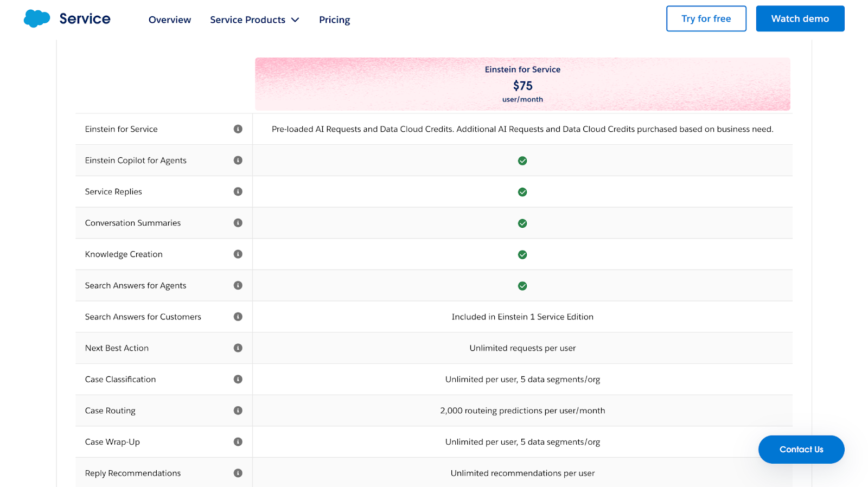Viewport: 868px width, 487px height.
Task: Click green checkmark in Search Answers for Agents row
Action: click(522, 286)
